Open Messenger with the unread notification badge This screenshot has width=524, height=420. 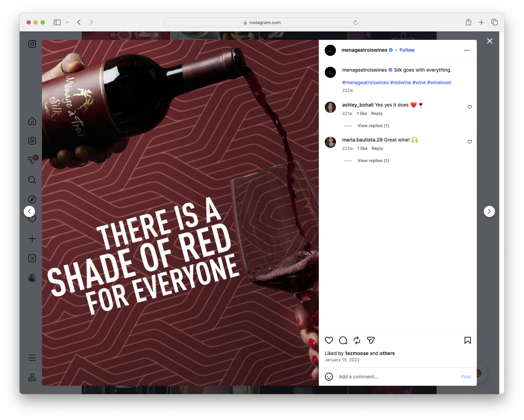click(x=32, y=160)
